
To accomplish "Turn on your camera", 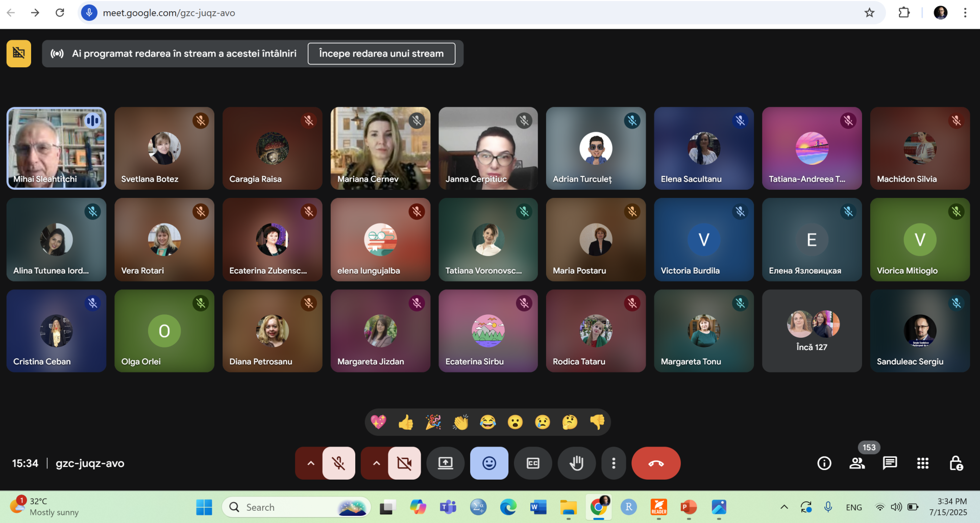I will coord(404,463).
